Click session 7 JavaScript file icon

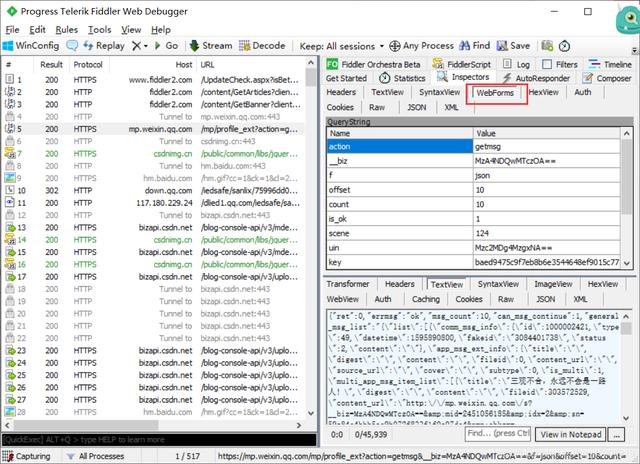point(9,153)
